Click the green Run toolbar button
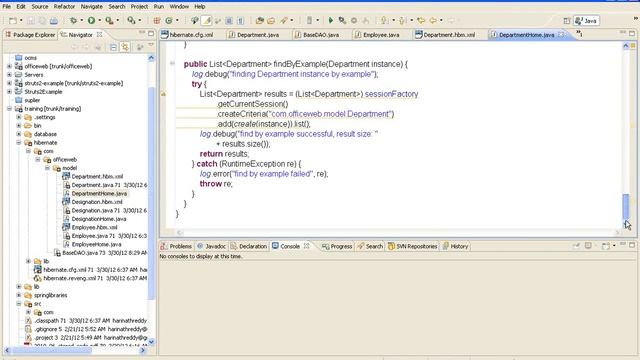 click(91, 20)
